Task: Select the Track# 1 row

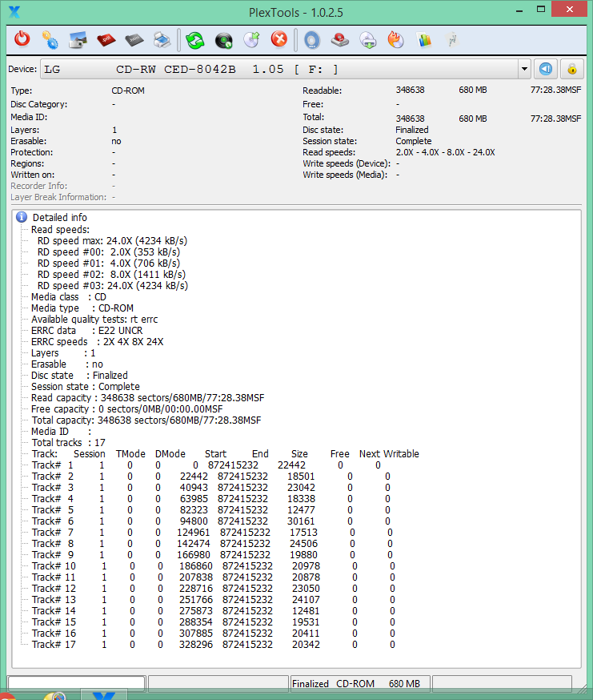Action: click(x=206, y=465)
